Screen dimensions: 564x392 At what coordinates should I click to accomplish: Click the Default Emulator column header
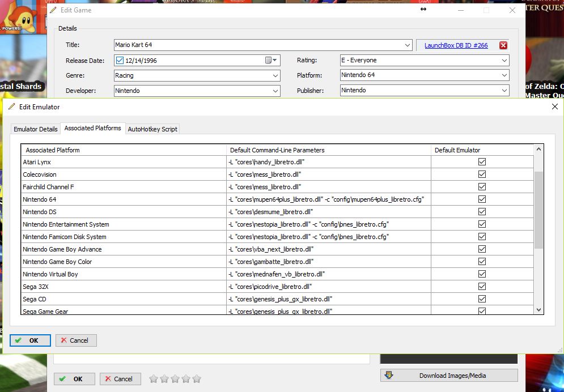(x=482, y=150)
